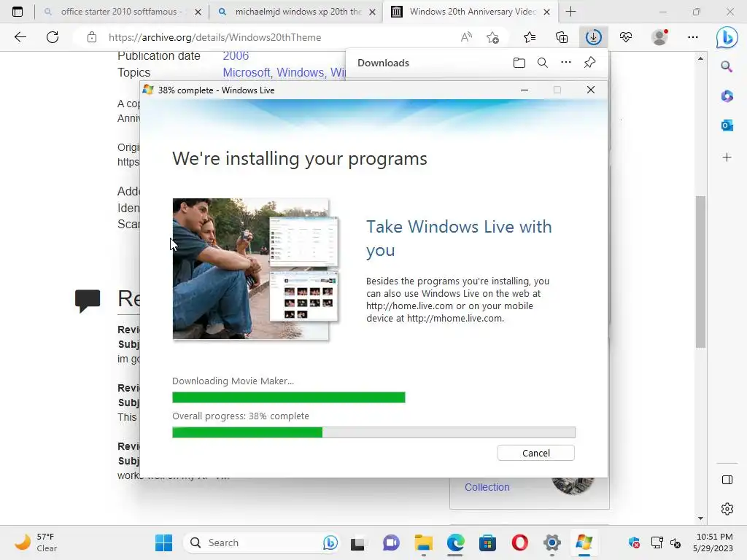747x560 pixels.
Task: Click the Edge tab actions menu icon
Action: pyautogui.click(x=18, y=12)
